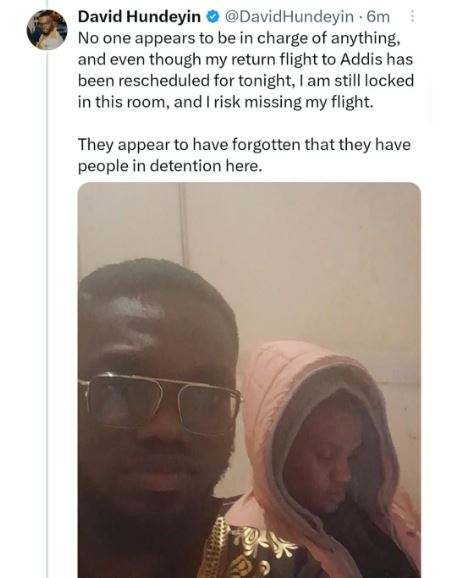This screenshot has width=459, height=578.
Task: Select the 'They appear to have forgotten' paragraph
Action: point(244,155)
